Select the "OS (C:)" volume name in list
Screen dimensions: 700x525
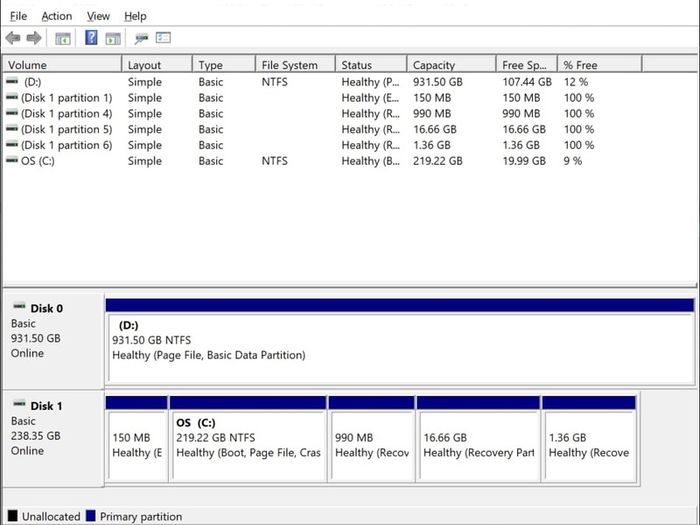pos(38,161)
